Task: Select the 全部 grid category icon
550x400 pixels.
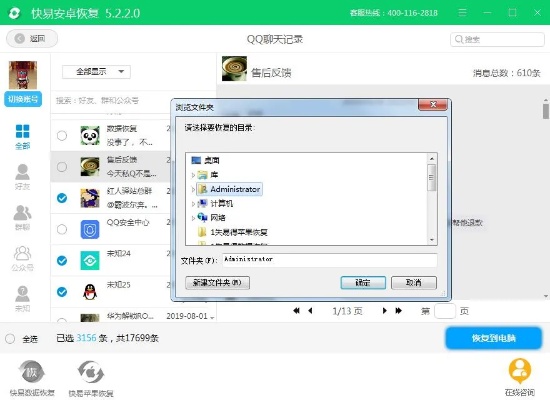Action: (x=22, y=137)
